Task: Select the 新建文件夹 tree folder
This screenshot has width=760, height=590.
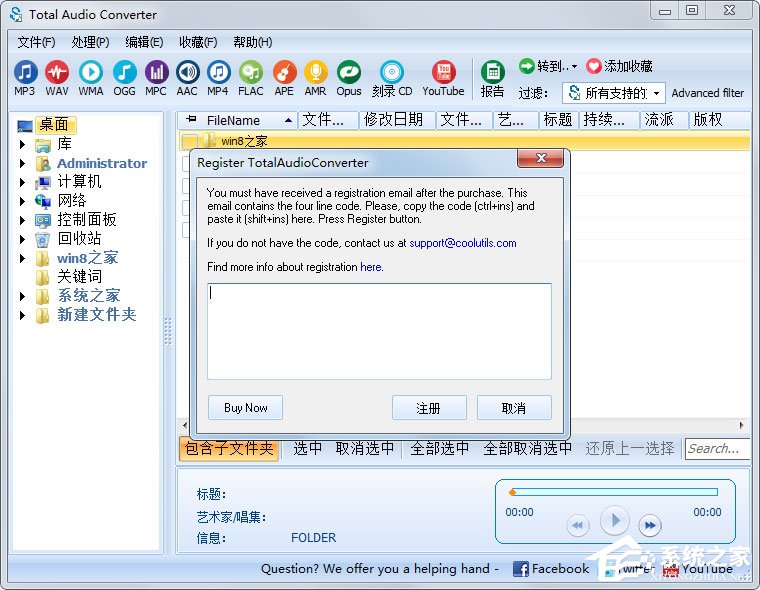Action: tap(97, 315)
